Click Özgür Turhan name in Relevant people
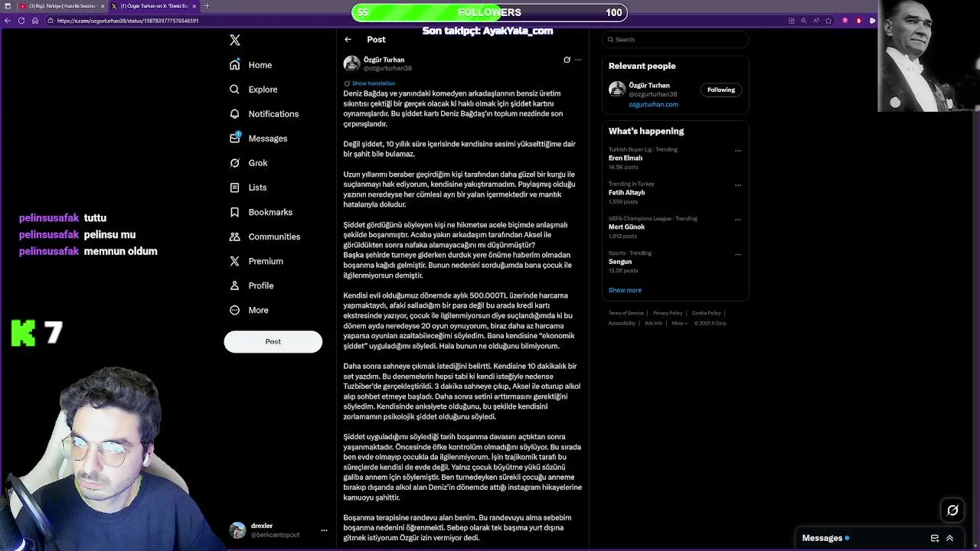Viewport: 980px width, 551px height. 649,86
